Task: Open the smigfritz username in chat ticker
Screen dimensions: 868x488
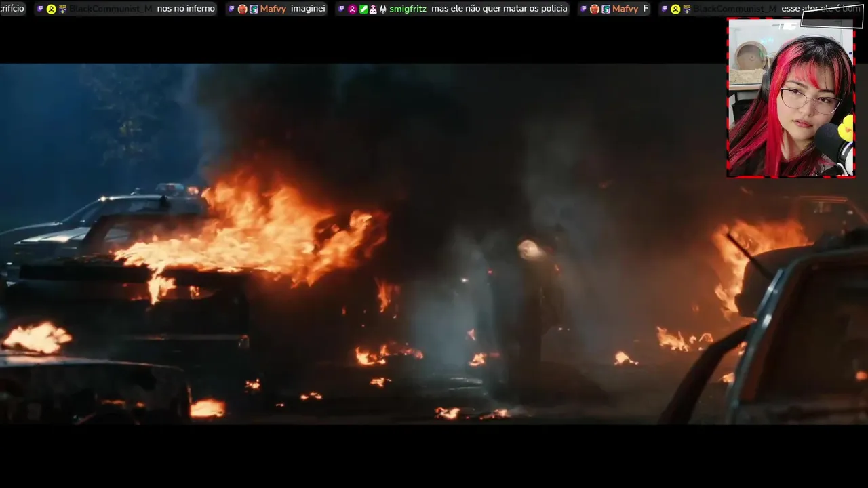Action: (408, 9)
